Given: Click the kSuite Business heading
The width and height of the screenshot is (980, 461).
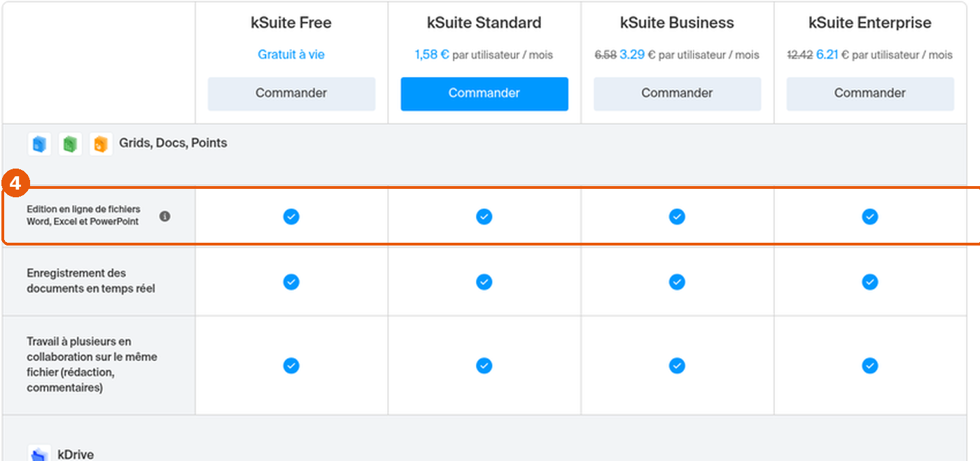Looking at the screenshot, I should click(677, 22).
